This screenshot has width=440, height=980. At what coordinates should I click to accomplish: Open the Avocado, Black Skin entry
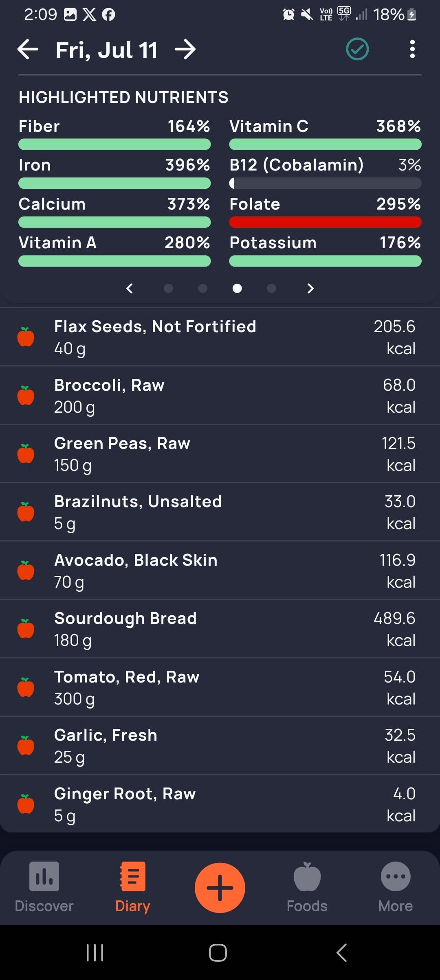tap(220, 571)
